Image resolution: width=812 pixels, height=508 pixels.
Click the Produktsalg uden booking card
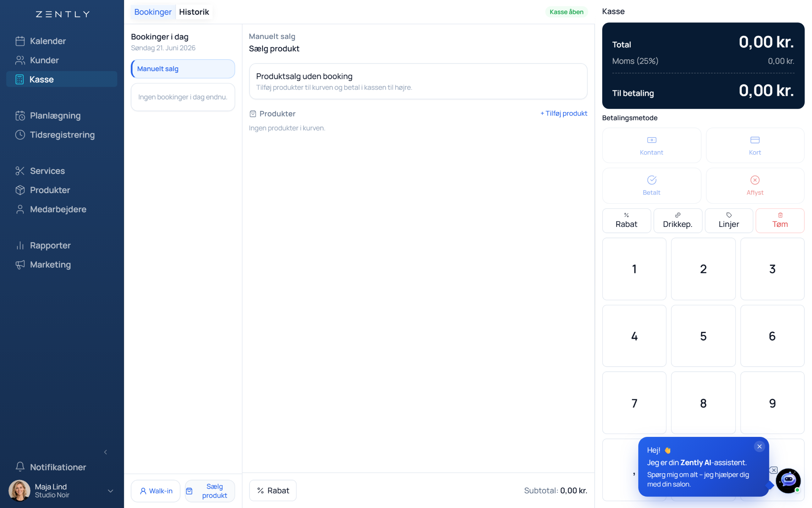point(418,81)
